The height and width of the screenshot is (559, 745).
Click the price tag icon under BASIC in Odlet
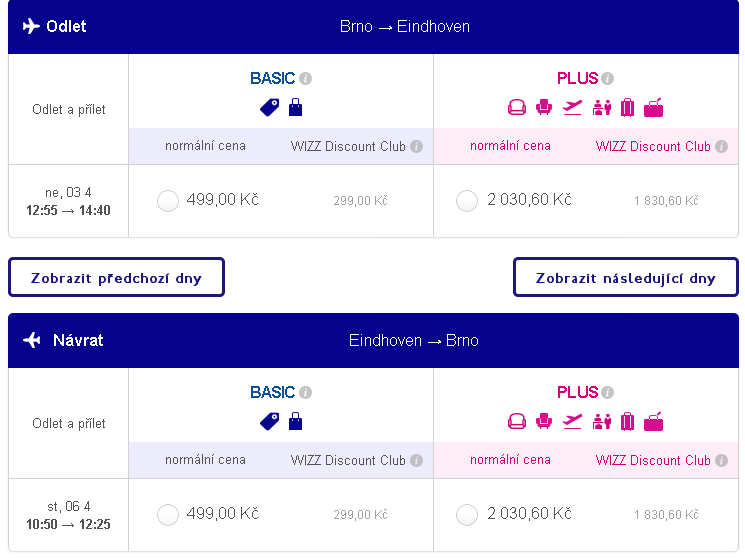tap(269, 107)
